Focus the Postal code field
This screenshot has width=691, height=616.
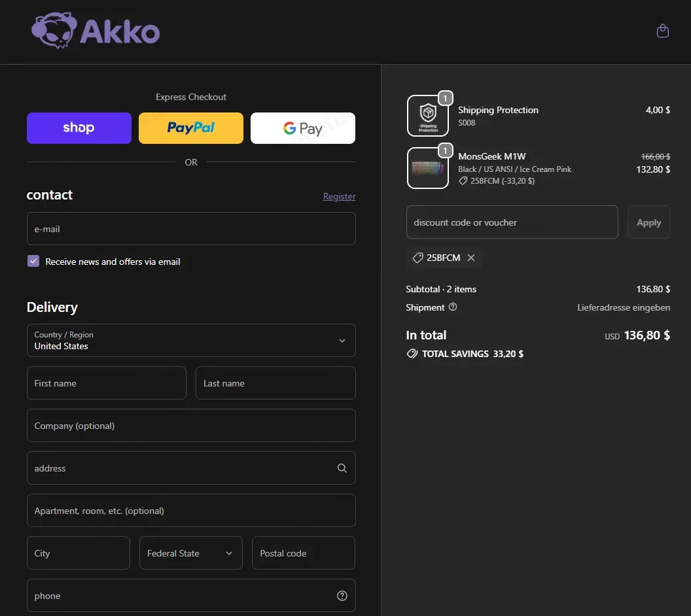click(x=304, y=553)
